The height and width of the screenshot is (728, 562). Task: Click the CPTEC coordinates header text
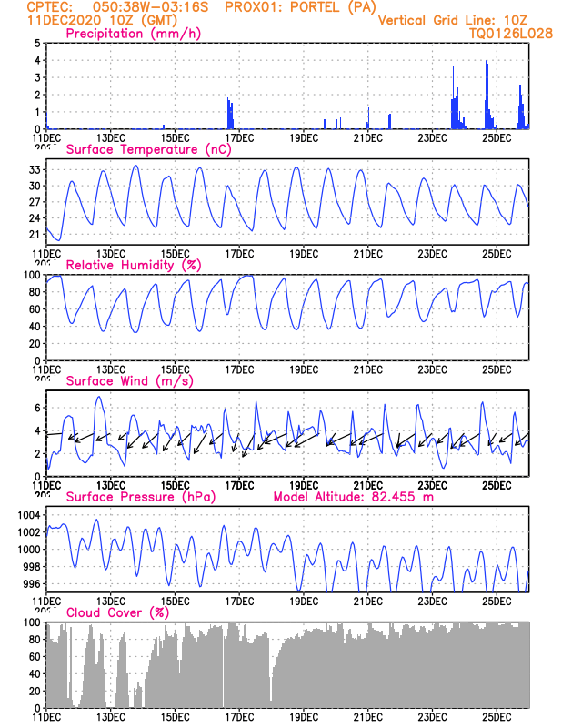point(117,7)
